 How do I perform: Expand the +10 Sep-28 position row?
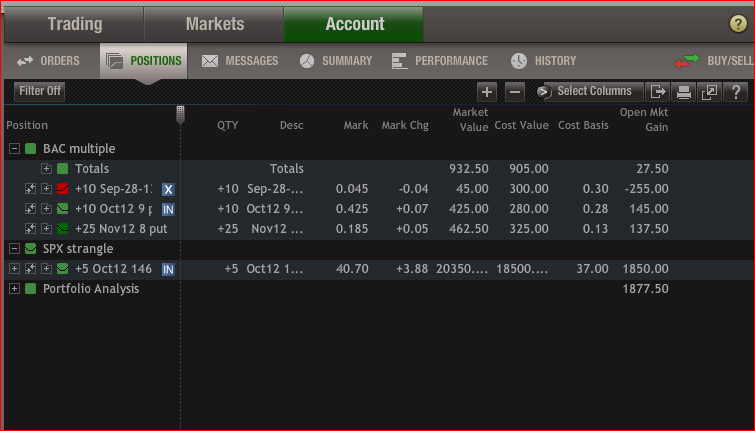46,189
